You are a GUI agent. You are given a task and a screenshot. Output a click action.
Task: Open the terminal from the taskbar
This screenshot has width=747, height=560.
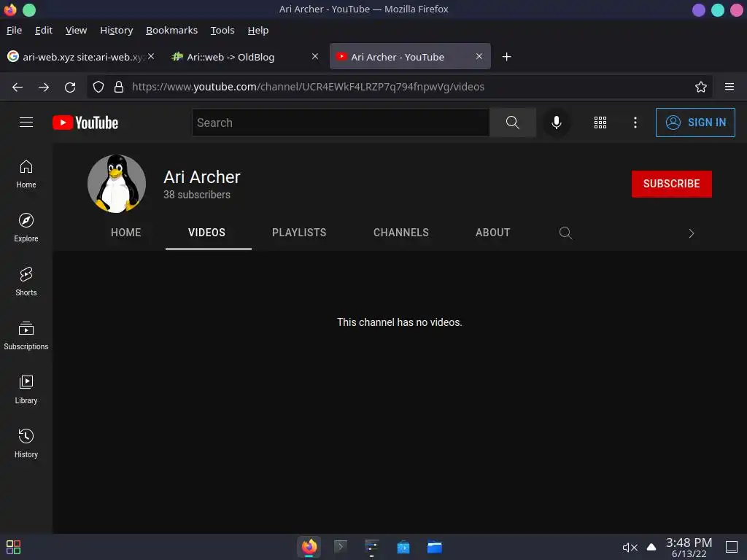341,547
